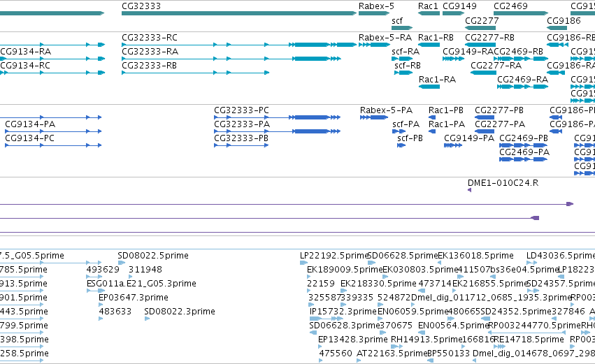Click protein label CG32333-PA
The width and height of the screenshot is (595, 364).
tap(242, 124)
